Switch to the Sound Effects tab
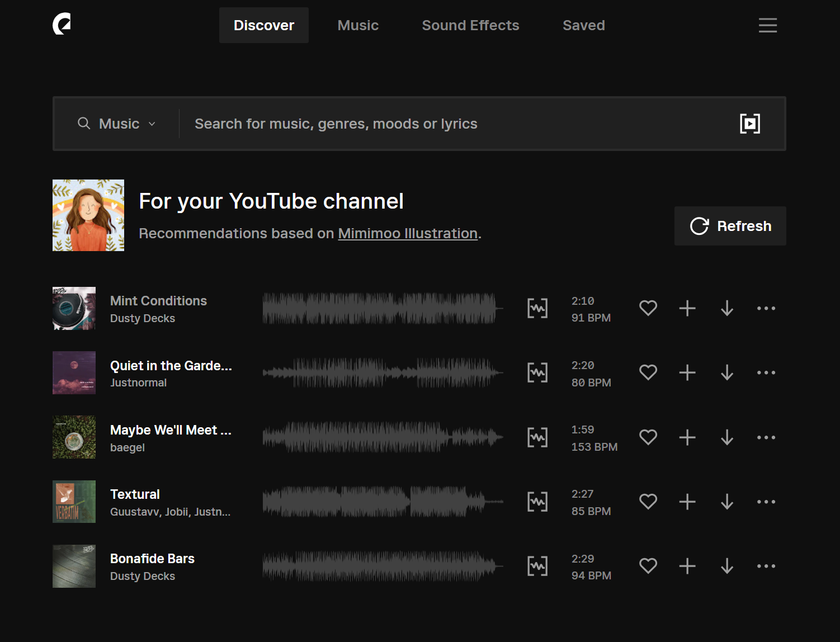Image resolution: width=840 pixels, height=642 pixels. (x=470, y=25)
